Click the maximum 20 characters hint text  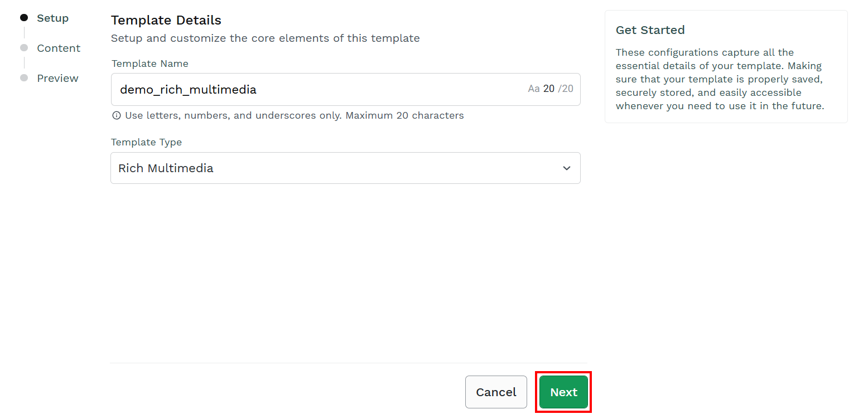tap(404, 116)
